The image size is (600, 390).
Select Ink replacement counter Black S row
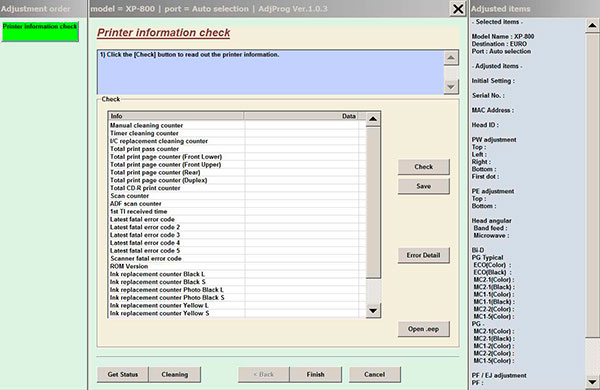tap(237, 282)
